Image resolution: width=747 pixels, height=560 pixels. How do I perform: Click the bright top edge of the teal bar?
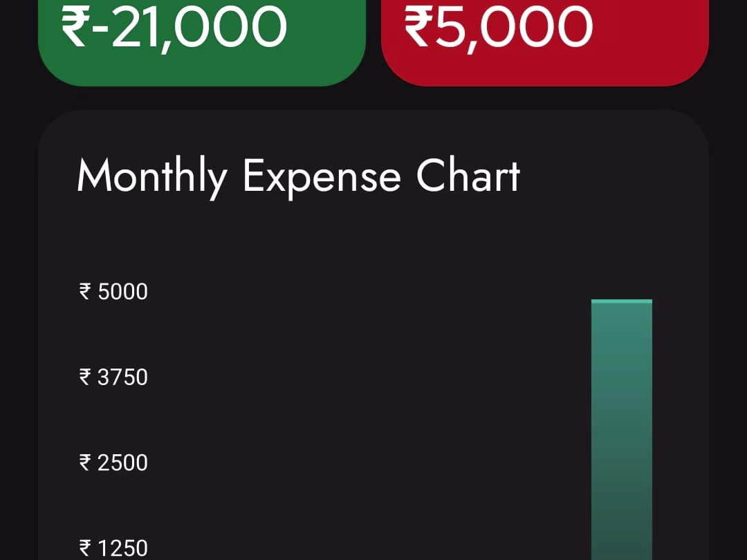point(621,301)
